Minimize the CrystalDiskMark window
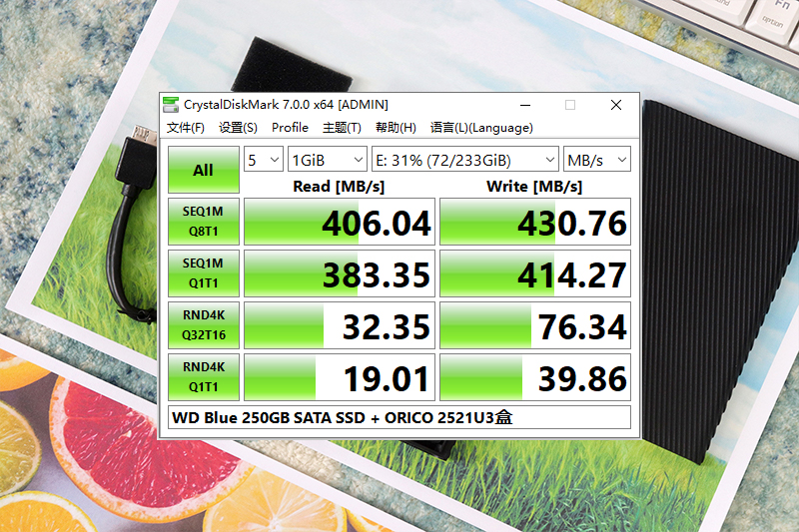Image resolution: width=799 pixels, height=532 pixels. click(x=525, y=105)
